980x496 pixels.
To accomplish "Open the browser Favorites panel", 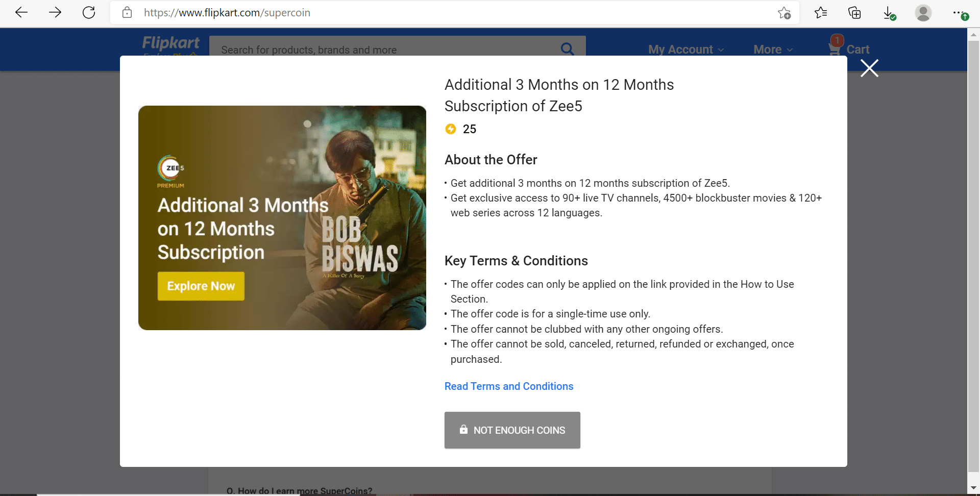I will 821,13.
